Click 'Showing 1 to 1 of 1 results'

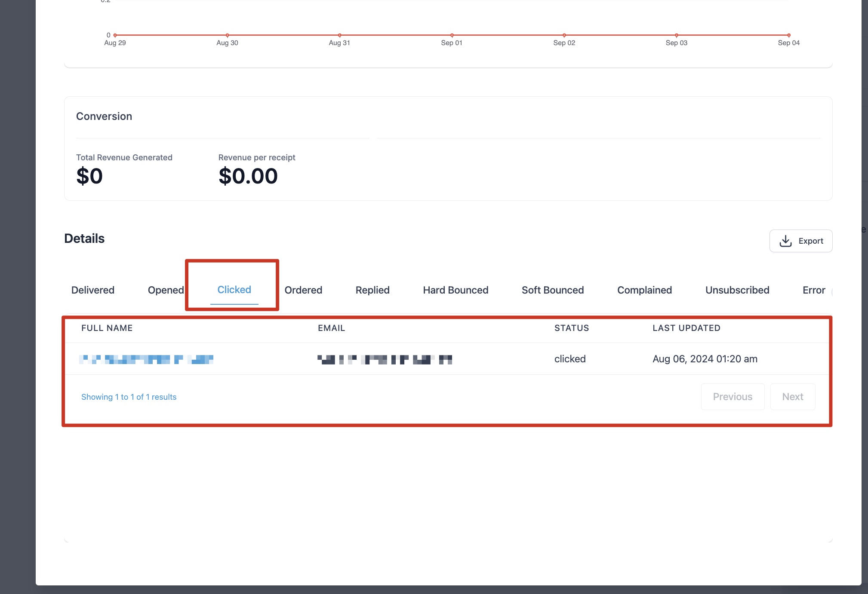point(129,397)
